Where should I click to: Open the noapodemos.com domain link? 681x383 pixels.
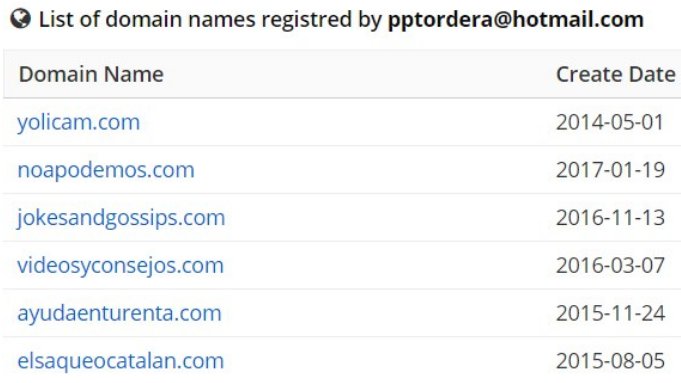pos(106,170)
